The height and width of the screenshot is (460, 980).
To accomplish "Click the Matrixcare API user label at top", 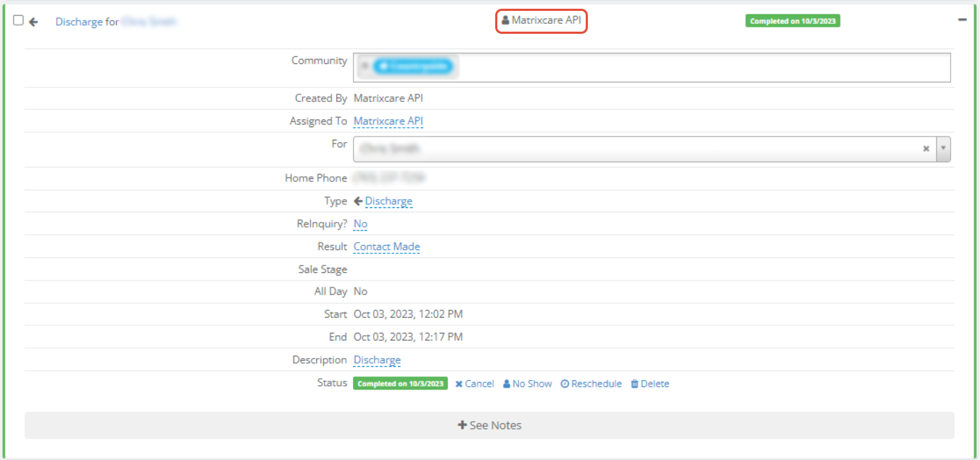I will 542,20.
